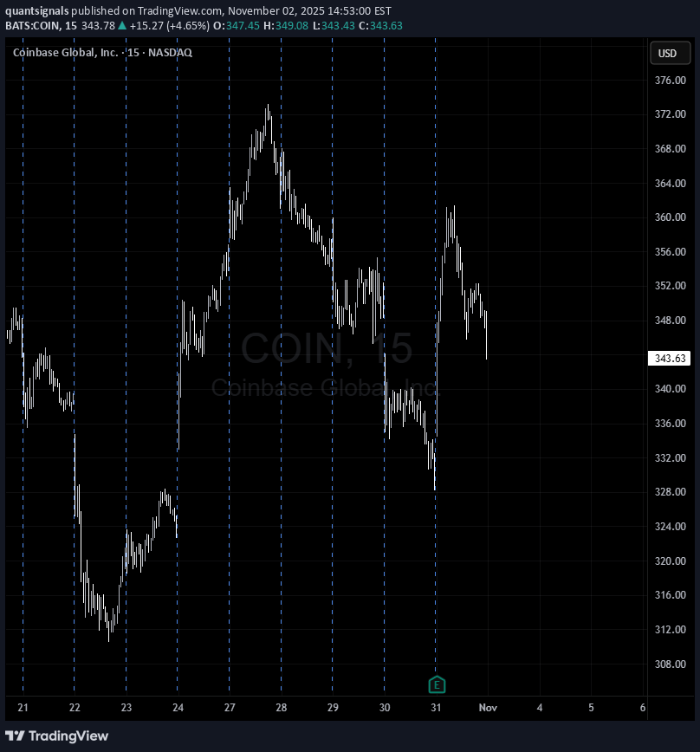Click the NASDAQ exchange label in the legend

point(169,52)
